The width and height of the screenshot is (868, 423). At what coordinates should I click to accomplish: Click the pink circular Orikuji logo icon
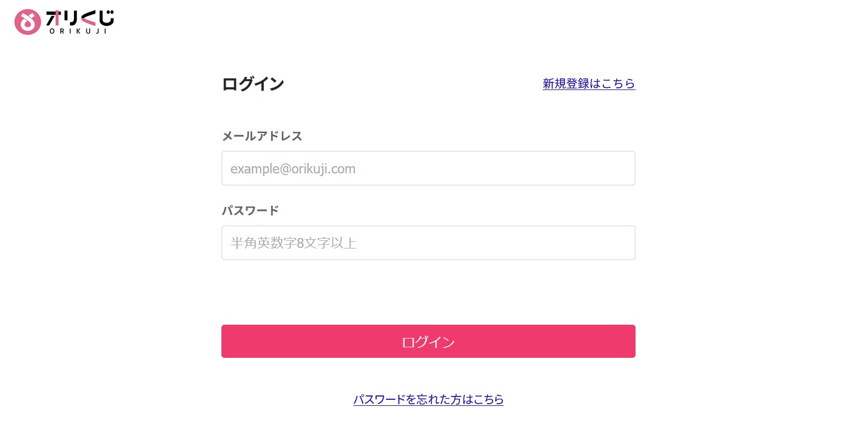[28, 22]
